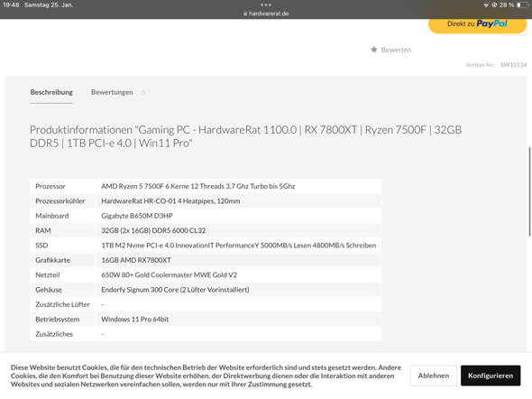This screenshot has width=532, height=399.
Task: Tap the lock icon beside hardwarerat.de
Action: point(245,14)
